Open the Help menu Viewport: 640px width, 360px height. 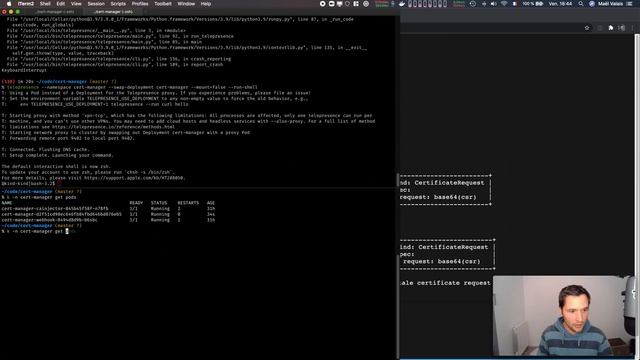206,4
